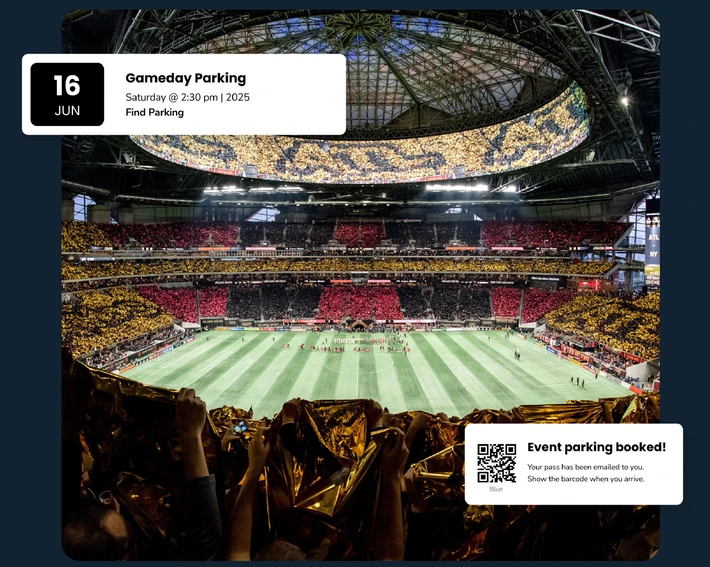Click the phone held up by a fan

click(240, 426)
